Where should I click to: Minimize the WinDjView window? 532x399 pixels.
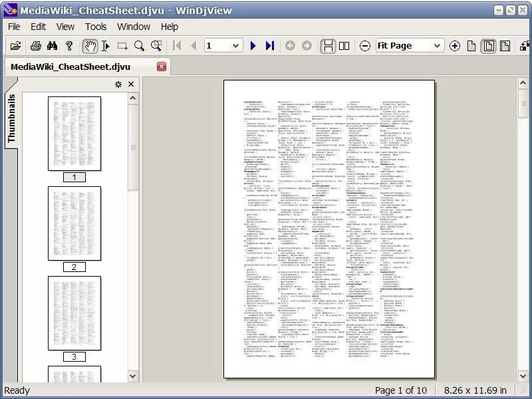[x=498, y=10]
